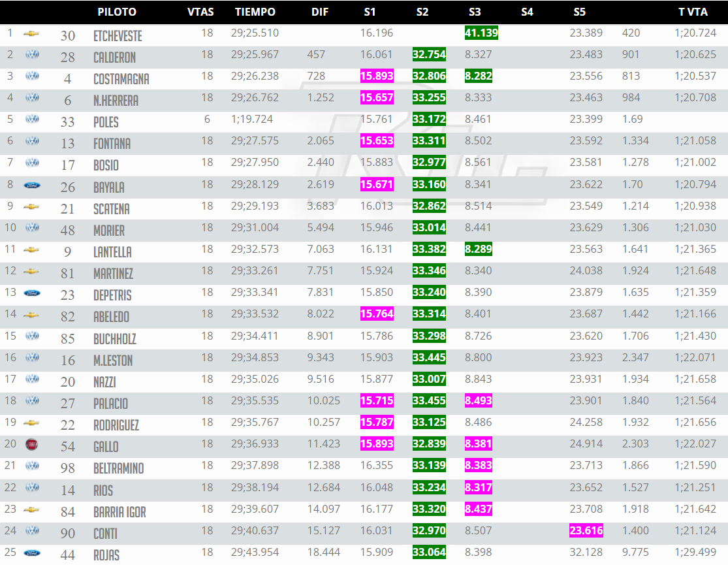
Task: Click Poles' total time 1;19.724
Action: pos(252,120)
